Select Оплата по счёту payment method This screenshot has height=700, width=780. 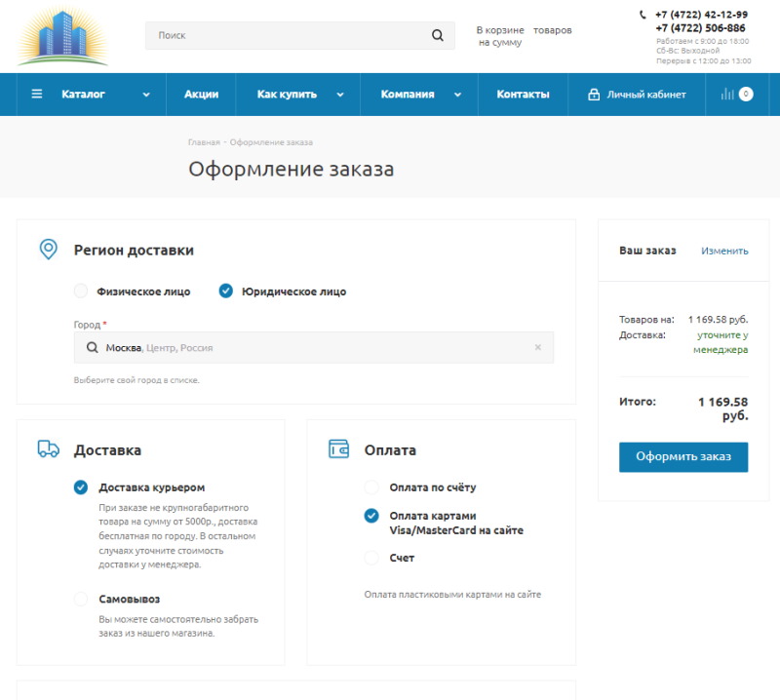pos(371,486)
